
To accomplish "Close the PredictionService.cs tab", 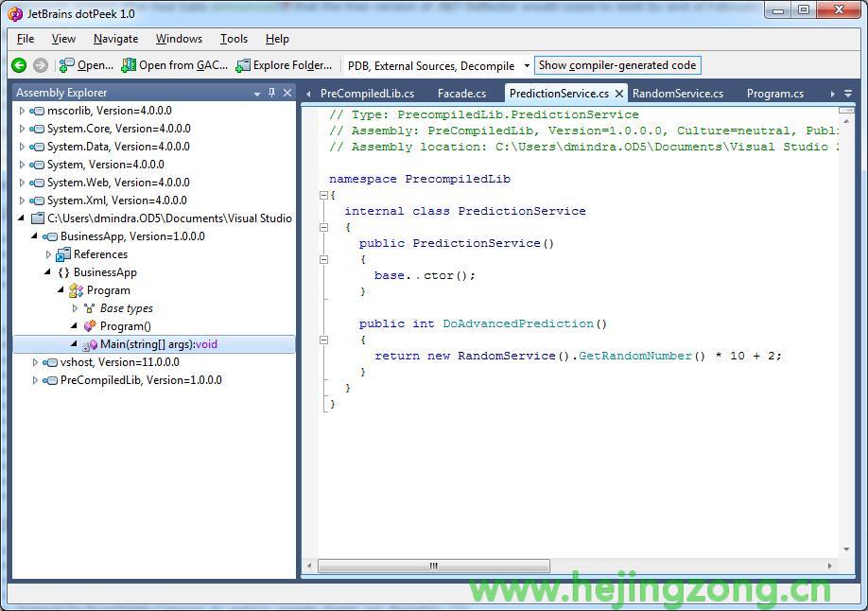I will point(619,94).
